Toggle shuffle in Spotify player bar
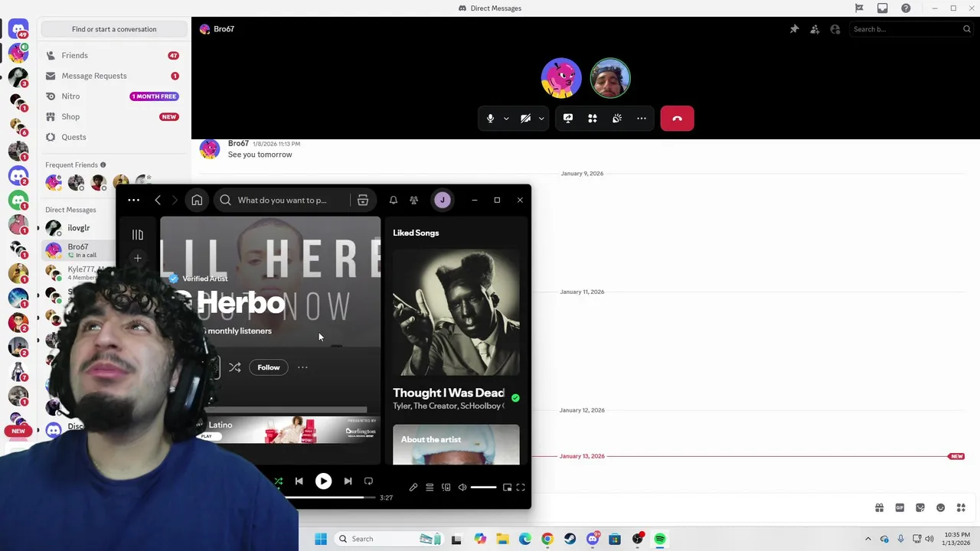This screenshot has width=980, height=551. tap(279, 481)
